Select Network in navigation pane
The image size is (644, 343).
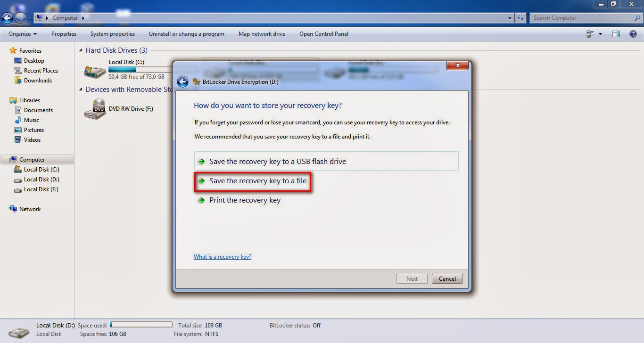(x=30, y=209)
